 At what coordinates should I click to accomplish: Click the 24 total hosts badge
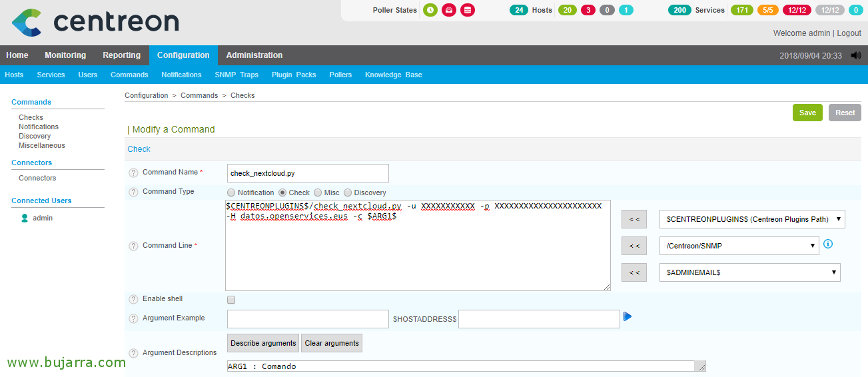pos(519,10)
